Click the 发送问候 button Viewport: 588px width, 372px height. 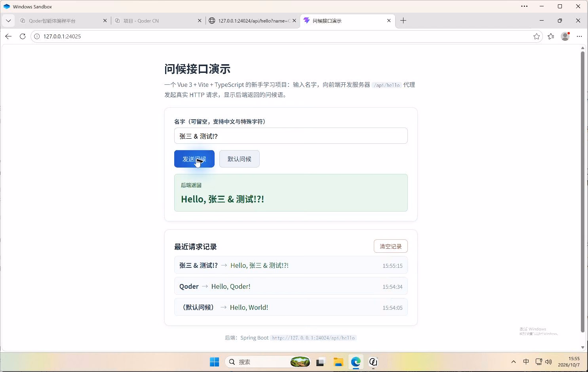(194, 159)
